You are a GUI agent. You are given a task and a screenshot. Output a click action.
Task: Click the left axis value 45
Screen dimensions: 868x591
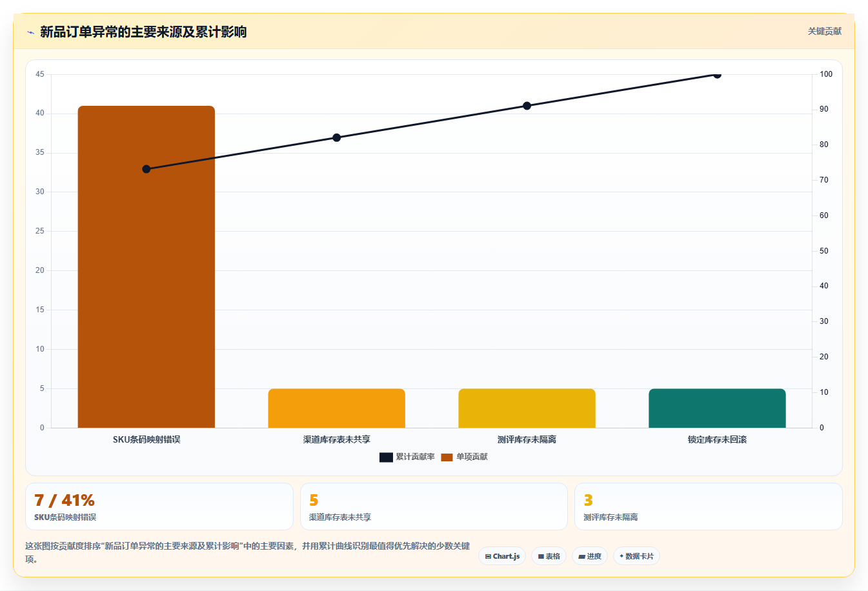(x=40, y=74)
